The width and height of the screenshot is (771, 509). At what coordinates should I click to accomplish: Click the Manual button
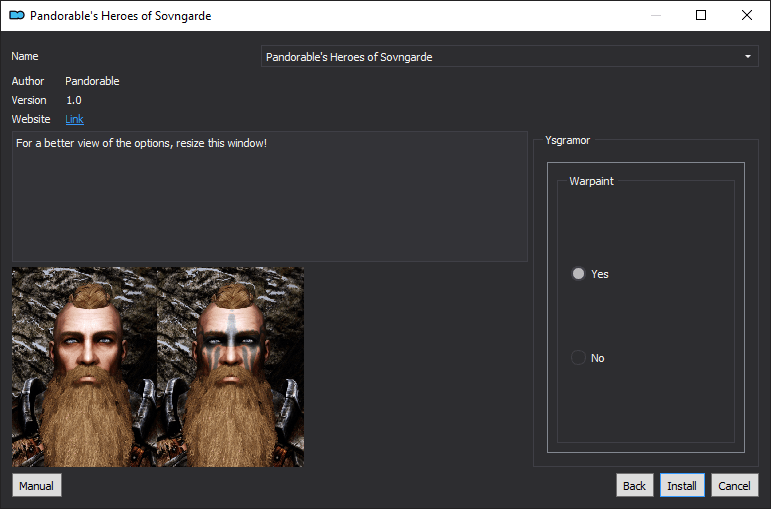[x=37, y=485]
